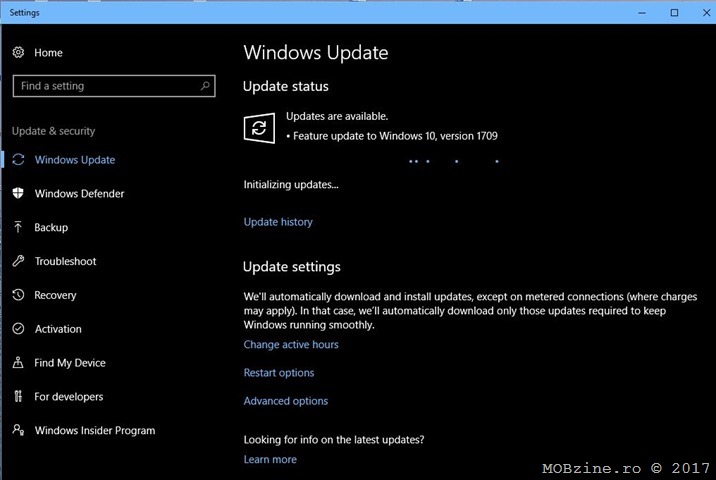This screenshot has width=716, height=480.
Task: Open the Activation section
Action: tap(58, 329)
